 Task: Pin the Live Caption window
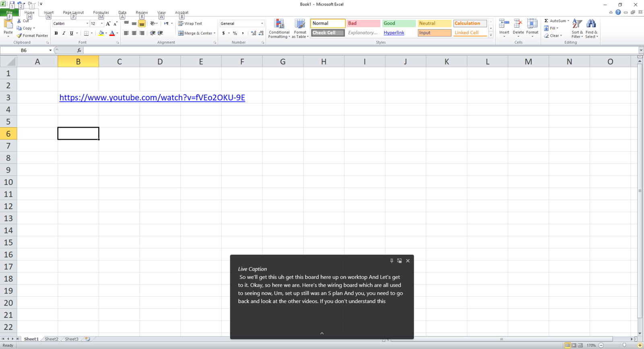point(392,261)
